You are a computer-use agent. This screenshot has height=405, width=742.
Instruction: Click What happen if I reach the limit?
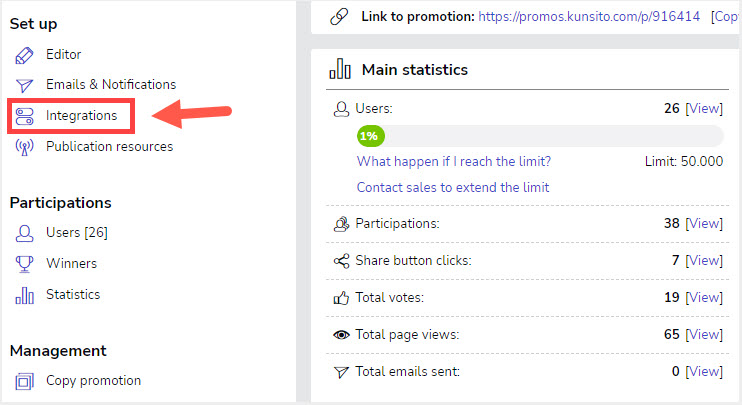pos(454,161)
